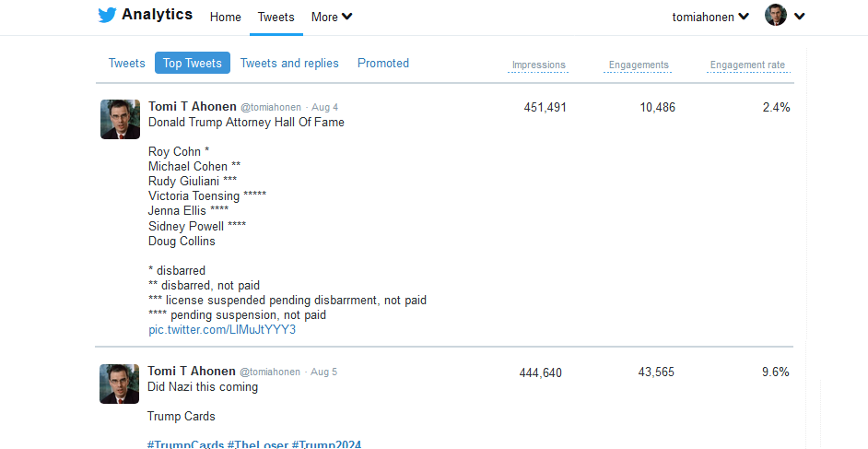
Task: Click avatar on the Aug 4 tweet
Action: [x=120, y=119]
